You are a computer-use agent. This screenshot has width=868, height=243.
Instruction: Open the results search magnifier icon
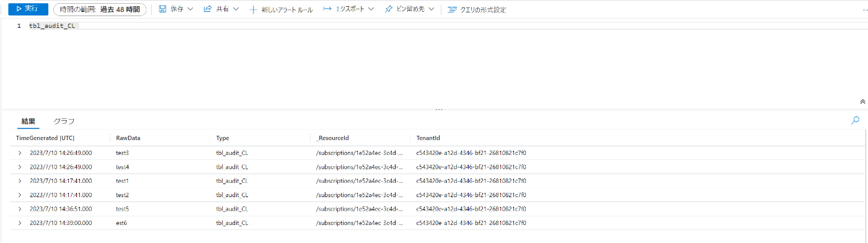coord(855,121)
